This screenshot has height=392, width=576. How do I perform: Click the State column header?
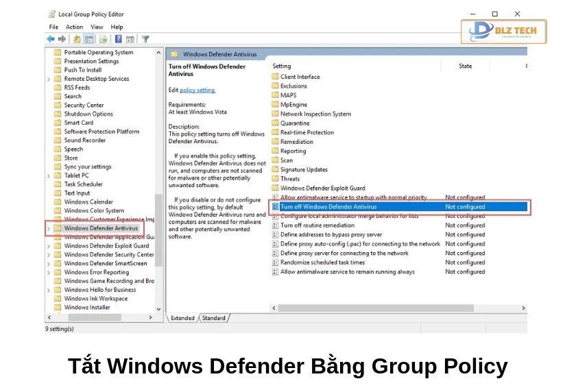click(x=465, y=66)
